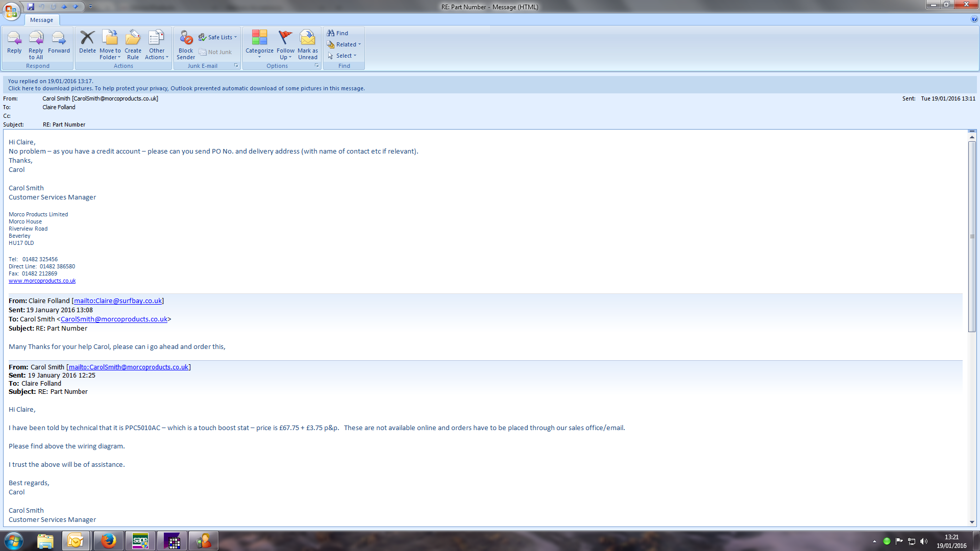980x551 pixels.
Task: Open www.morcoproducts.co.uk link
Action: [42, 281]
